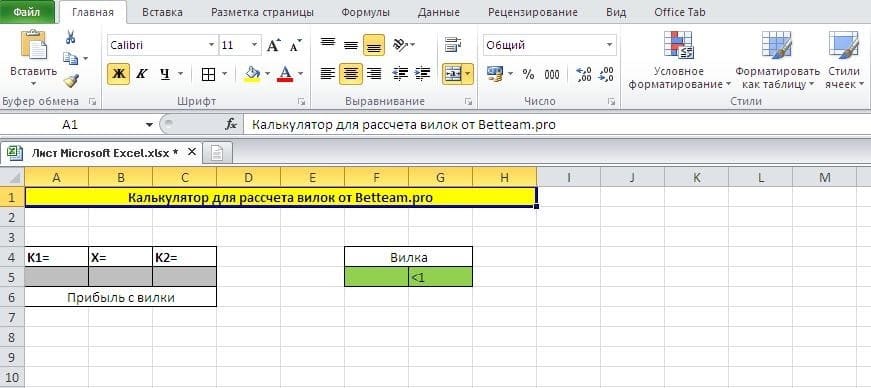Align text to middle of cell
871x388 pixels.
pos(351,45)
